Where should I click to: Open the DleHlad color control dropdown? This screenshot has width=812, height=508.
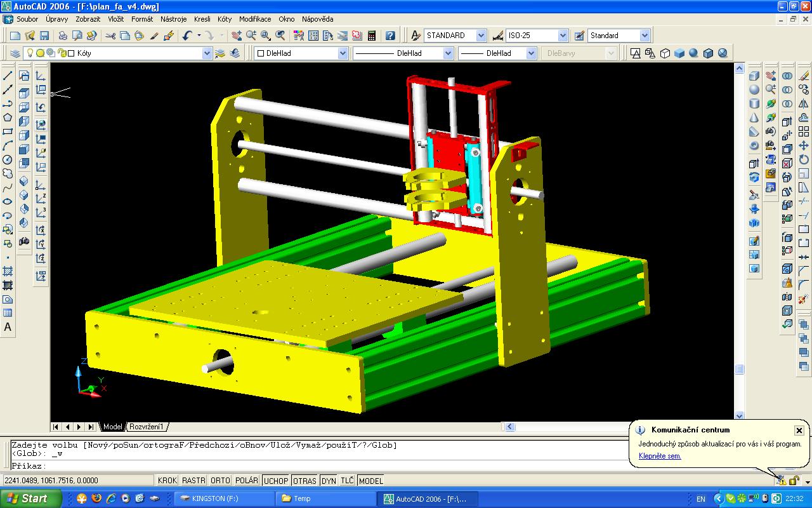coord(343,53)
